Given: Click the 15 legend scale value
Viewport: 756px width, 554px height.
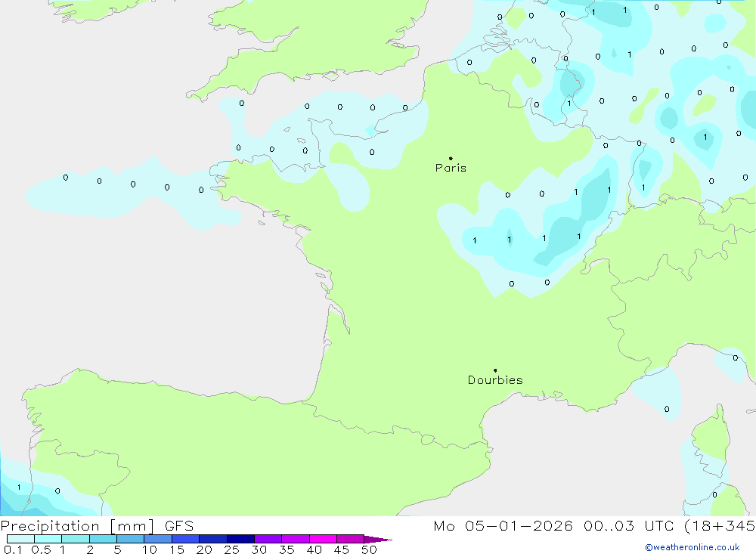Looking at the screenshot, I should coord(177,549).
